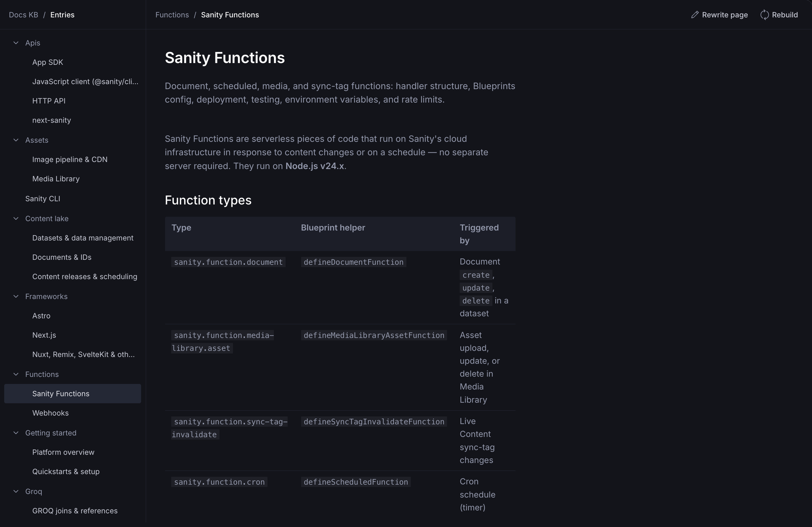Select Nuxt, Remix, SvelteKit entry
812x527 pixels.
click(x=72, y=355)
